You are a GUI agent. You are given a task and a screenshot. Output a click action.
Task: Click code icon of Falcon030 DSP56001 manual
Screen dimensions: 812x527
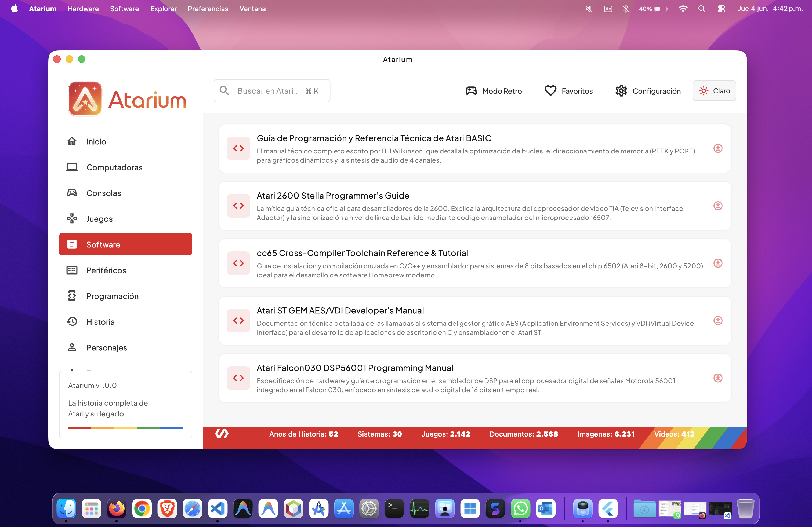238,378
